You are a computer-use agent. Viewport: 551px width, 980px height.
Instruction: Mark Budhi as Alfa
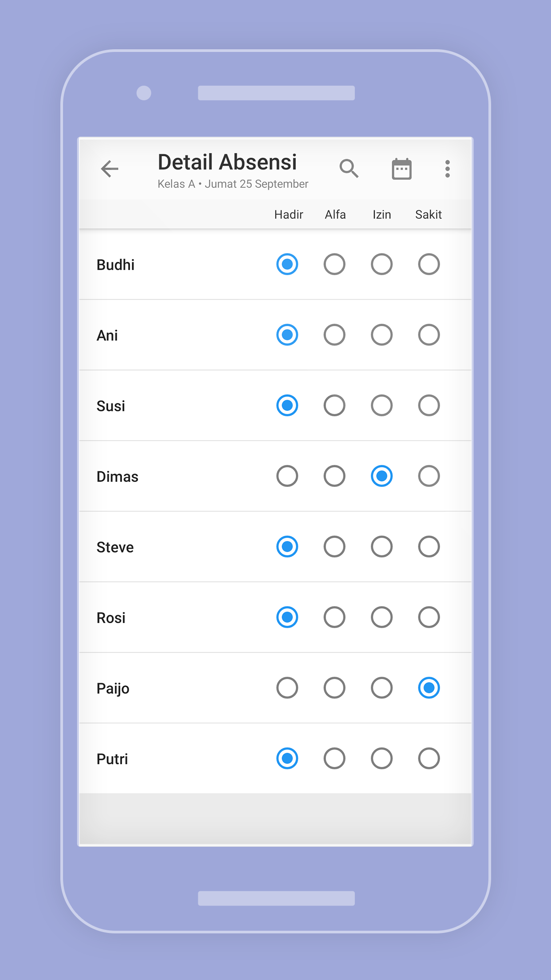click(x=335, y=265)
